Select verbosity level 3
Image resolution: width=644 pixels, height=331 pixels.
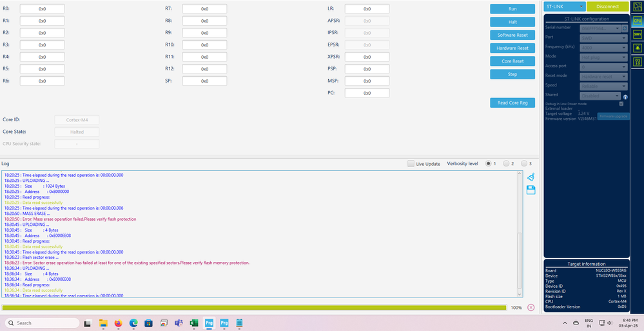(523, 164)
